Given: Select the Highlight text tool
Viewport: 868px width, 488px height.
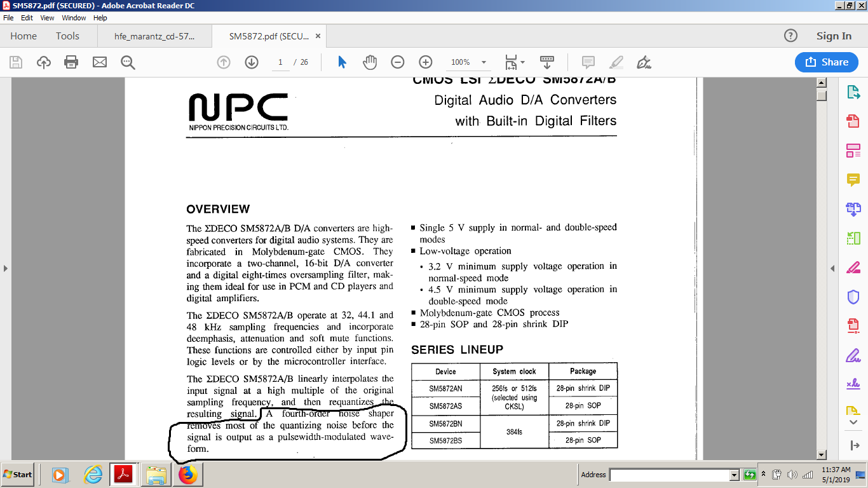Looking at the screenshot, I should [x=616, y=62].
